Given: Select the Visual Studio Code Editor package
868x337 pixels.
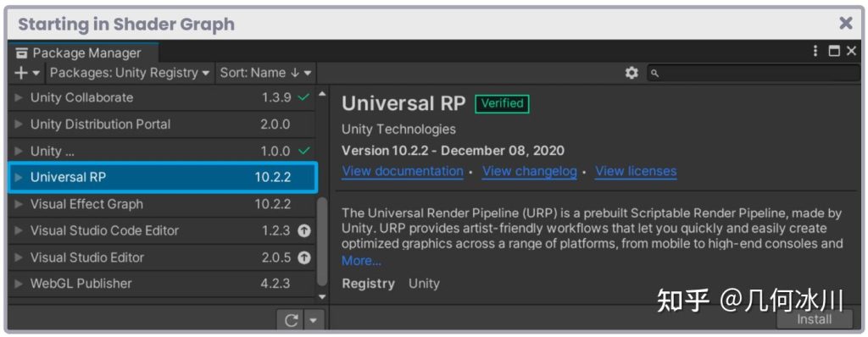Looking at the screenshot, I should pyautogui.click(x=162, y=231).
